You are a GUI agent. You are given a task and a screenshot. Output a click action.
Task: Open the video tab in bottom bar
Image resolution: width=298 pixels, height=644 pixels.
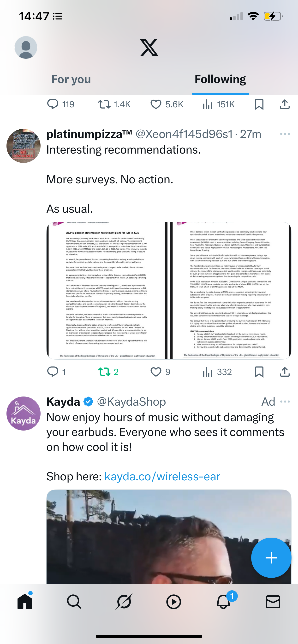pos(173,602)
